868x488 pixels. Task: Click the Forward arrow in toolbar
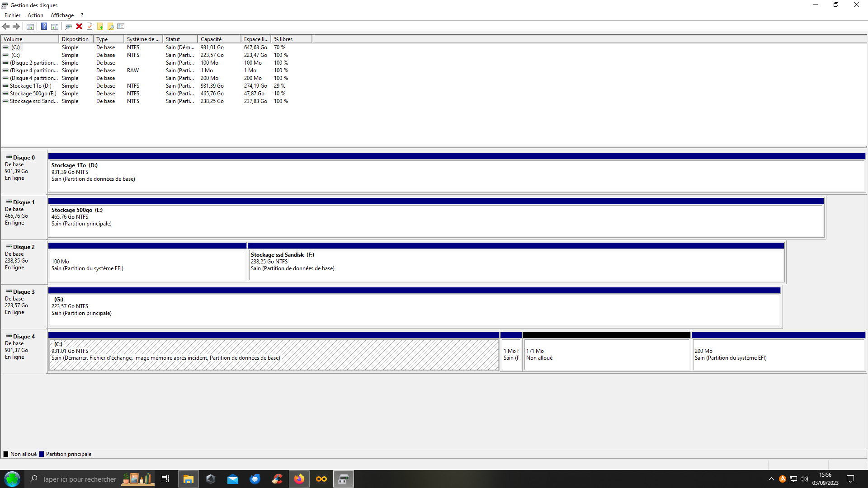(16, 26)
